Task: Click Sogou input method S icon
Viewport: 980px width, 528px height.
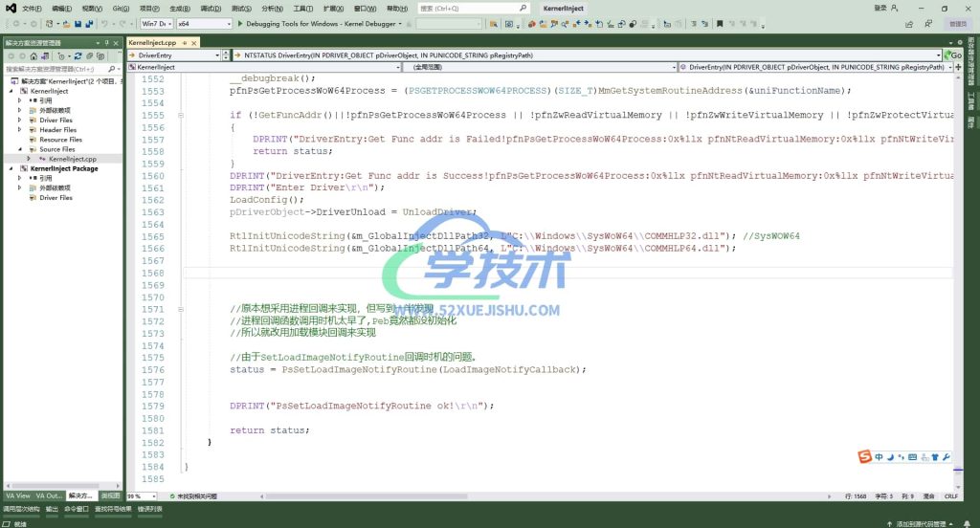Action: [x=864, y=457]
